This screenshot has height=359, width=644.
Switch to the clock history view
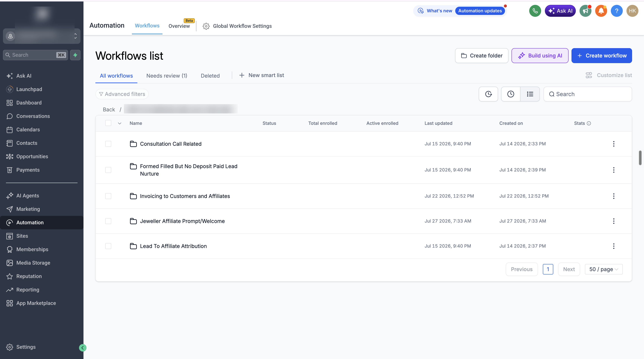pos(511,94)
